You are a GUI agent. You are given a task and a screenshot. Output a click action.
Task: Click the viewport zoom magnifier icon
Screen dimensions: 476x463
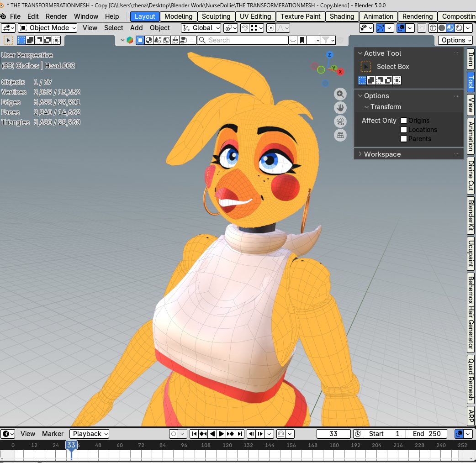pos(340,94)
